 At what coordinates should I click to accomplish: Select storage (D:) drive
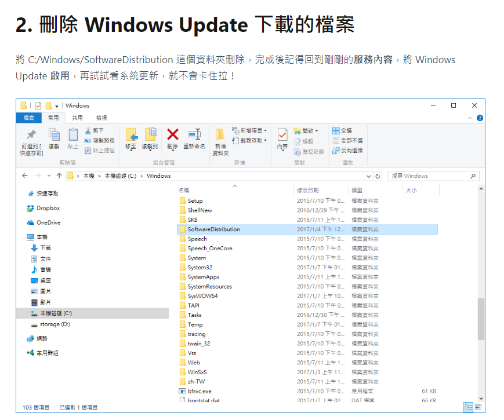click(50, 324)
